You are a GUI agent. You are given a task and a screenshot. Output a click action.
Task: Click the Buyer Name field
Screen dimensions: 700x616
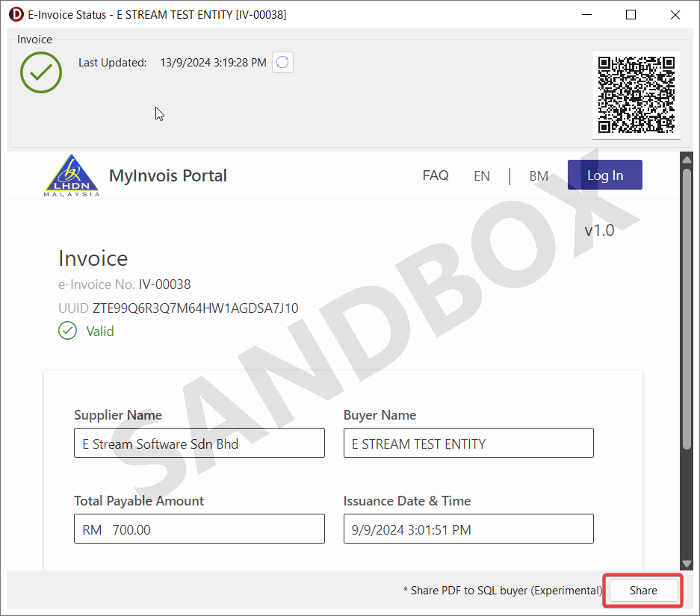click(x=468, y=444)
